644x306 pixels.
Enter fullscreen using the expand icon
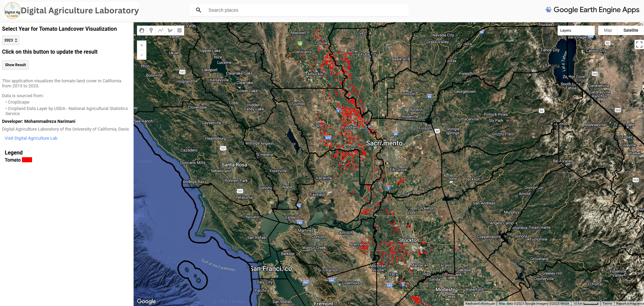[x=638, y=44]
